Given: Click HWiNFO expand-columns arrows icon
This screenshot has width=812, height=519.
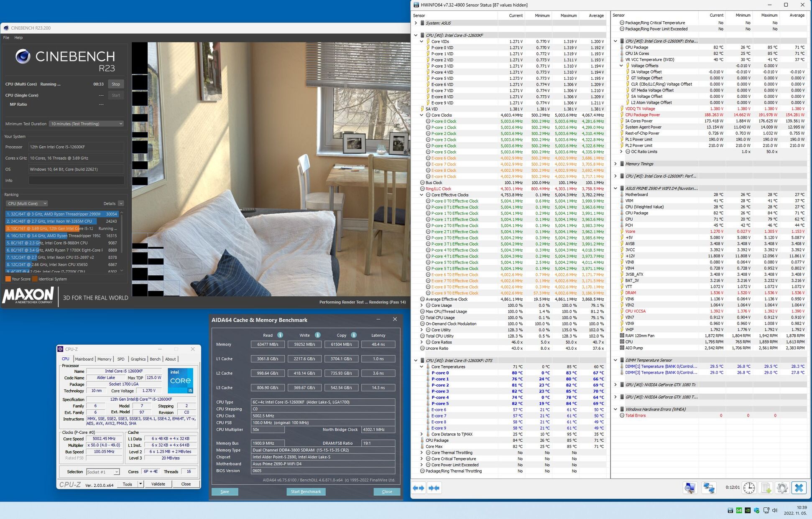Looking at the screenshot, I should [x=419, y=488].
